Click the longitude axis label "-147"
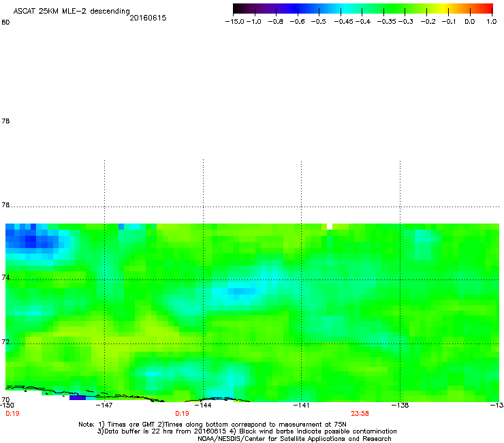The width and height of the screenshot is (504, 443). 104,406
